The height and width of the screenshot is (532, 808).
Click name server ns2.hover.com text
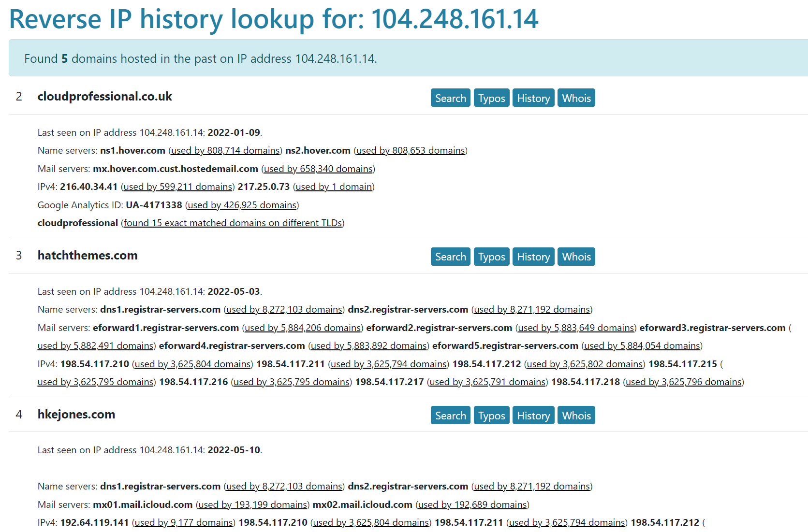(x=318, y=150)
